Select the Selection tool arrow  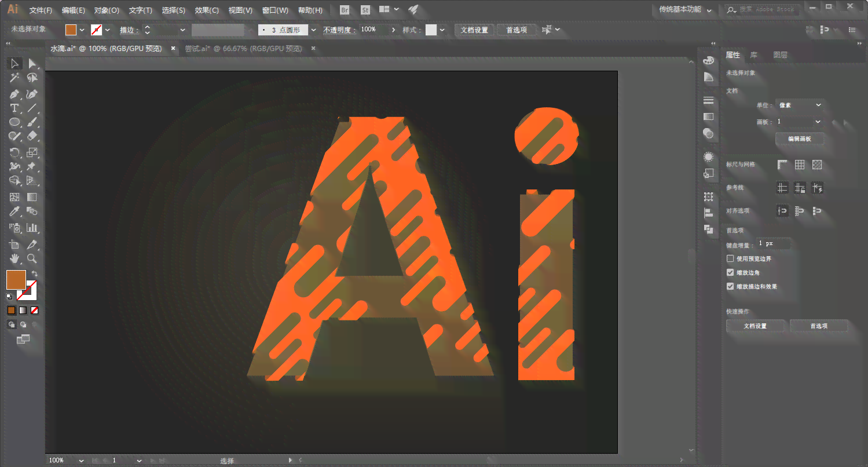(x=15, y=64)
